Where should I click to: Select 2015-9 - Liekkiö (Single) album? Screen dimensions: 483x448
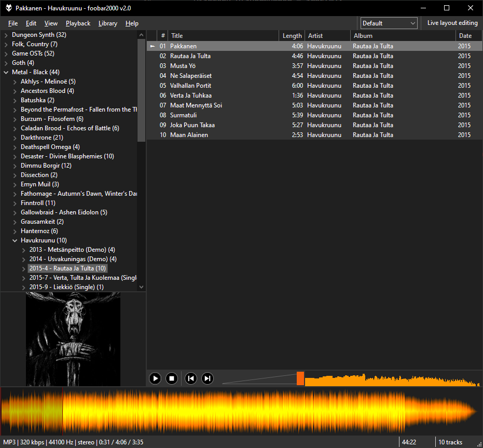coord(66,287)
